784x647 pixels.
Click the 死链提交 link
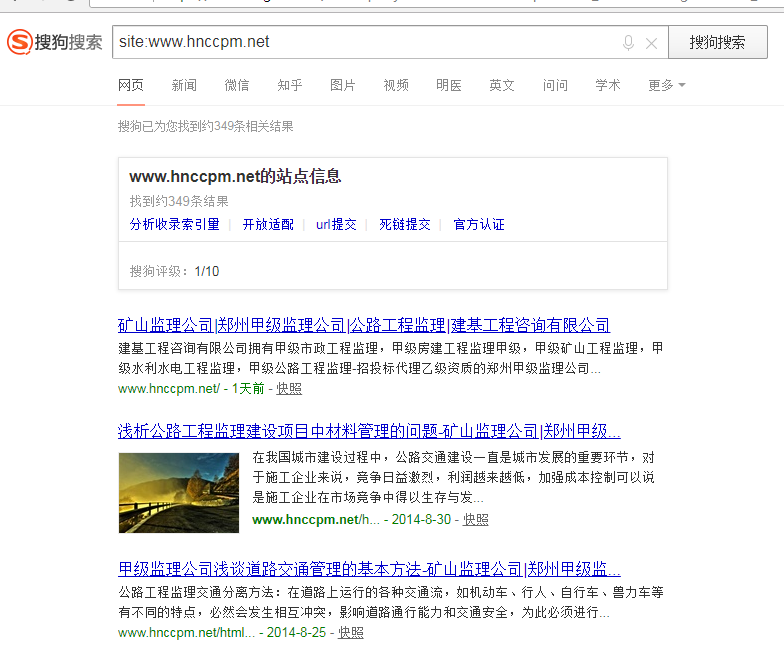(404, 224)
